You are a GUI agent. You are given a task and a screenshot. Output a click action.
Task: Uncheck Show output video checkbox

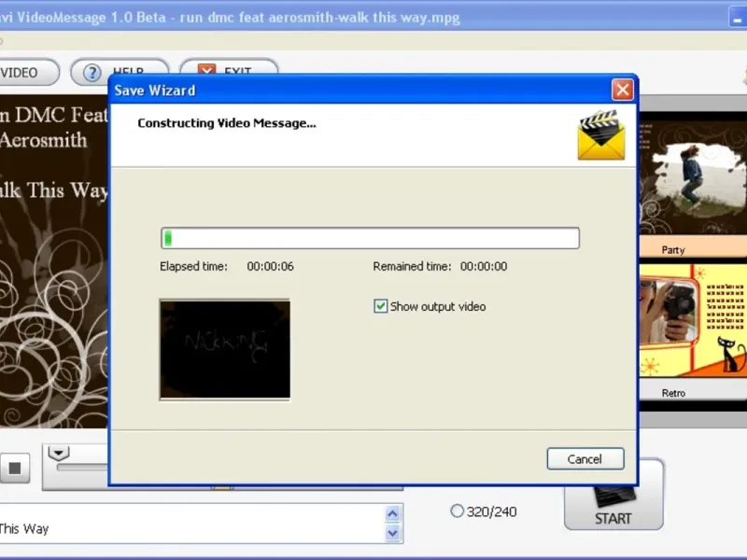[381, 306]
